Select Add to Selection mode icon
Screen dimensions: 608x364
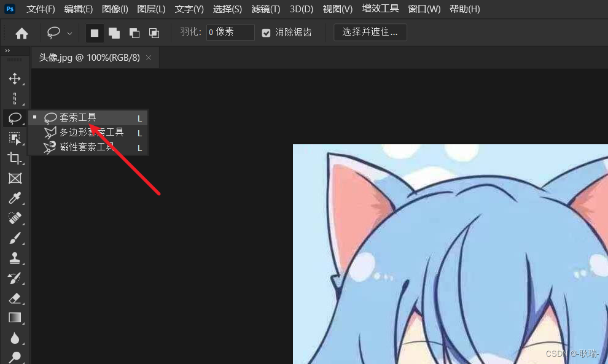pyautogui.click(x=114, y=33)
